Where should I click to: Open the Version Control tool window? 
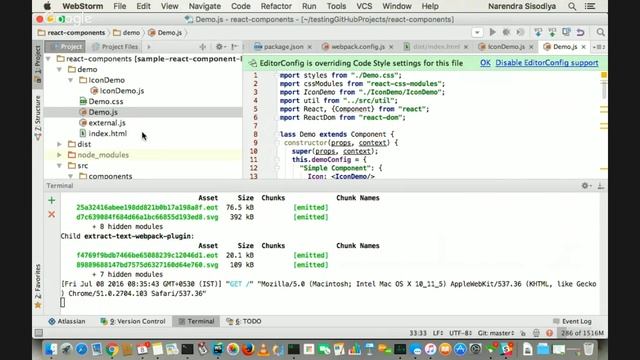[x=133, y=321]
